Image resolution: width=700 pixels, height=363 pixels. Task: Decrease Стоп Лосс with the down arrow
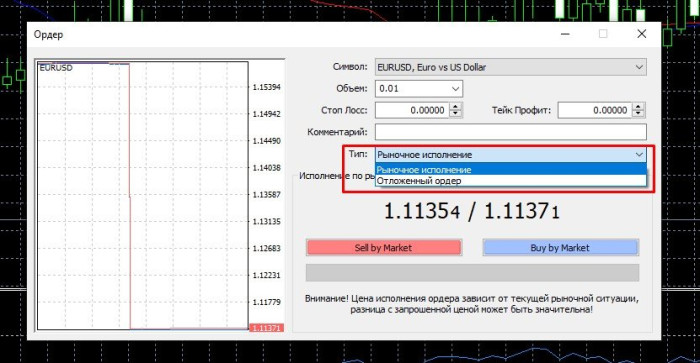coord(455,114)
